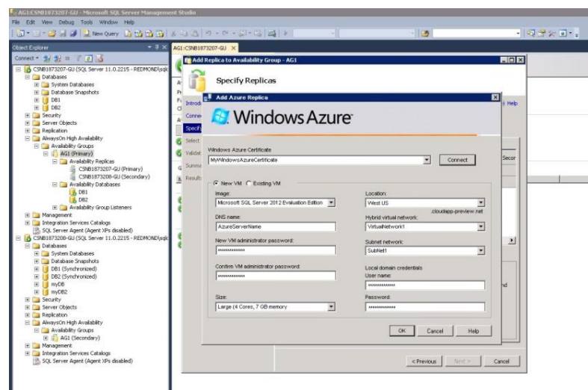Screen dimensions: 588x390
Task: Close the AG1:CSNB1873207-GU tab with its X
Action: (233, 48)
